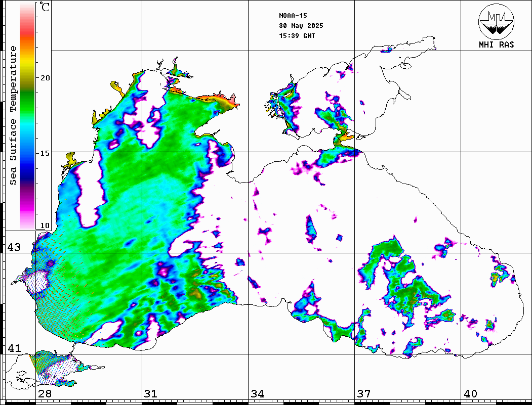Click the "10" mark on temperature scale
The image size is (532, 405).
(45, 226)
